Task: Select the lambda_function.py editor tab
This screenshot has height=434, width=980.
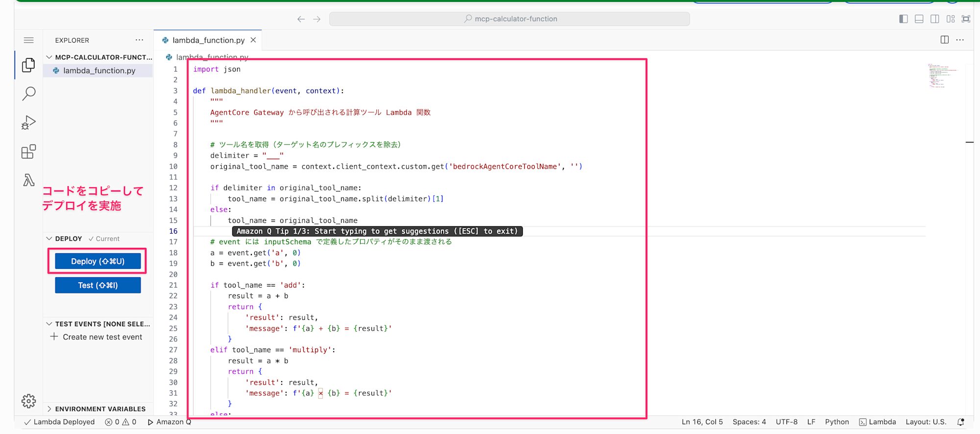Action: pos(208,40)
